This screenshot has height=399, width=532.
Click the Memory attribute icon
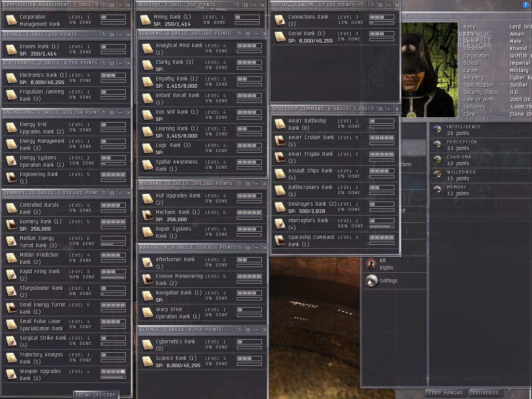(x=437, y=190)
